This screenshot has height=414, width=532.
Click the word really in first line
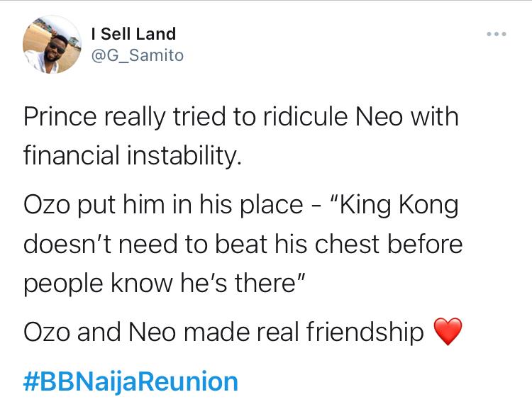click(x=135, y=117)
